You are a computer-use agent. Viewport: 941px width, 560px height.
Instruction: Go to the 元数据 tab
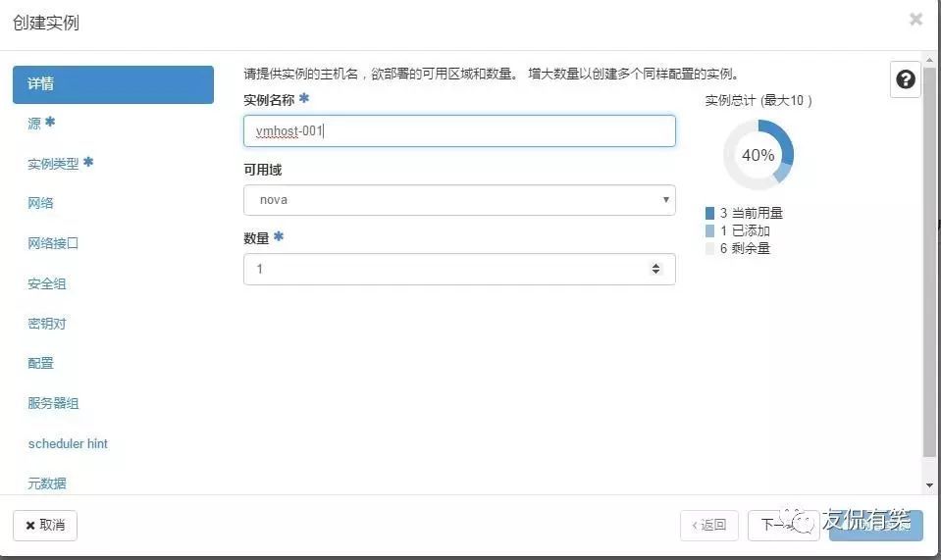tap(47, 483)
